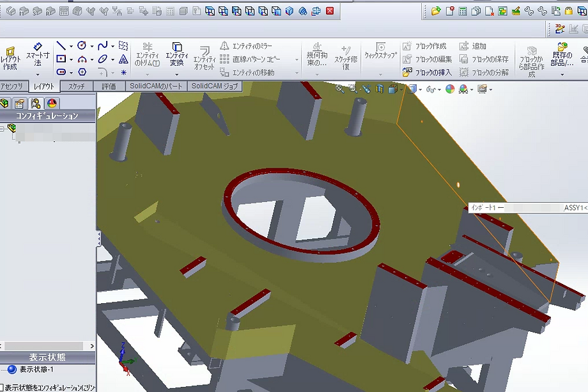Select the sketch Point tool

click(123, 72)
